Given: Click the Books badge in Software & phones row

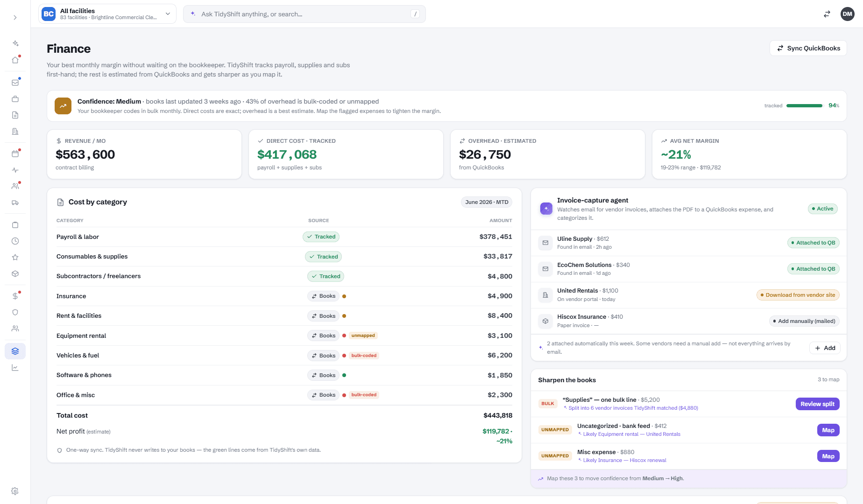Looking at the screenshot, I should (323, 375).
